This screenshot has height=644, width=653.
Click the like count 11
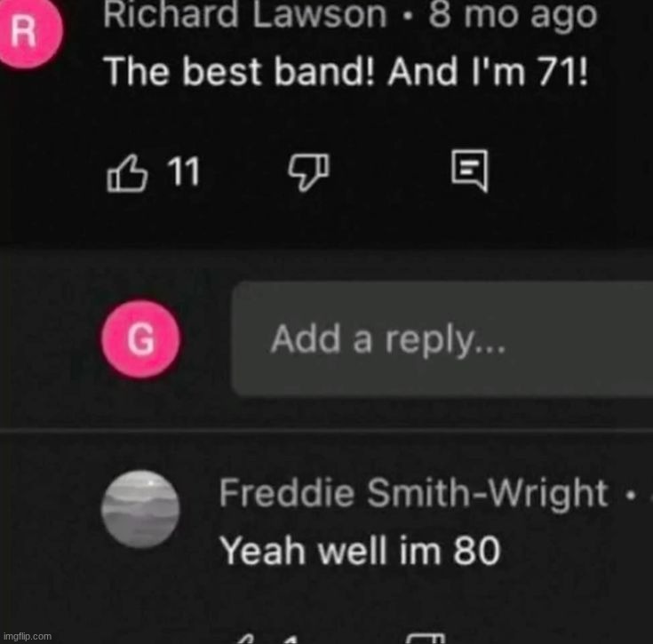coord(184,171)
